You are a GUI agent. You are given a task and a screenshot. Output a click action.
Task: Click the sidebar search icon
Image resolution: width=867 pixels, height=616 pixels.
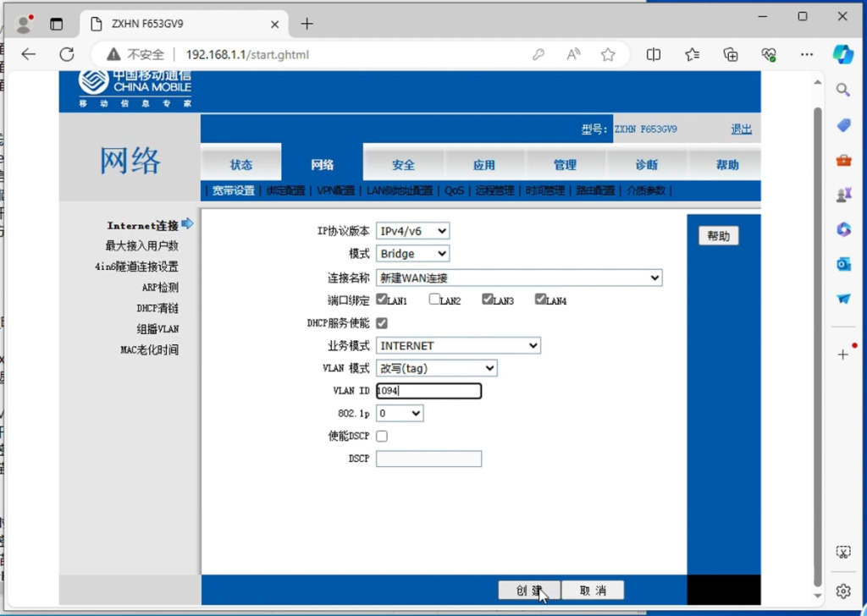[843, 90]
